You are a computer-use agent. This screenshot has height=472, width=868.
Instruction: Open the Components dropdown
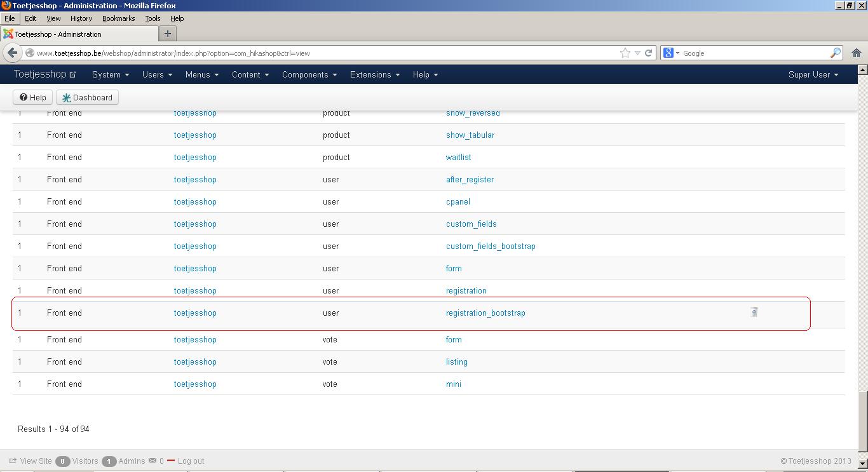tap(309, 74)
